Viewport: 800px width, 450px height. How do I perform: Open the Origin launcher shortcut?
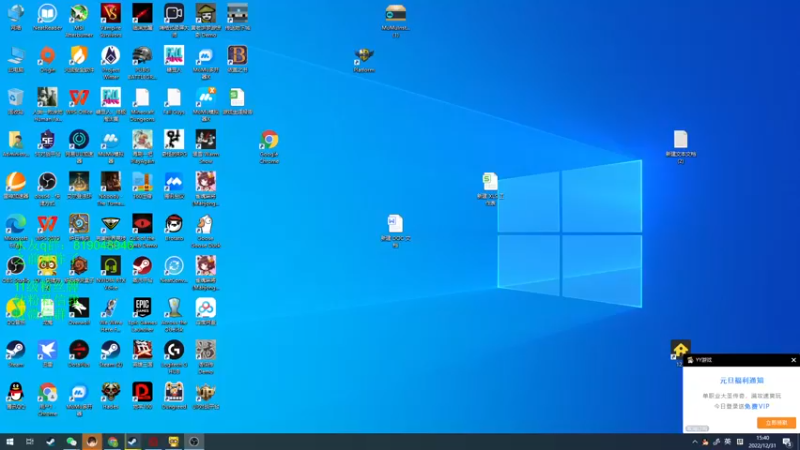click(47, 59)
